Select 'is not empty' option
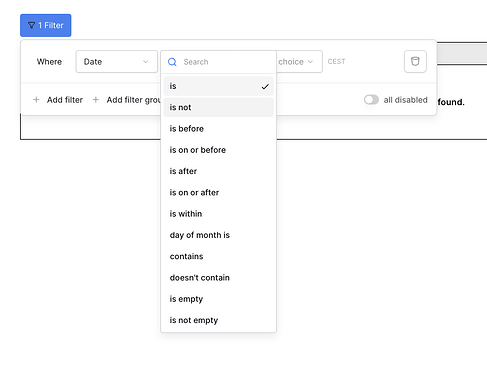This screenshot has width=487, height=375. click(x=218, y=320)
